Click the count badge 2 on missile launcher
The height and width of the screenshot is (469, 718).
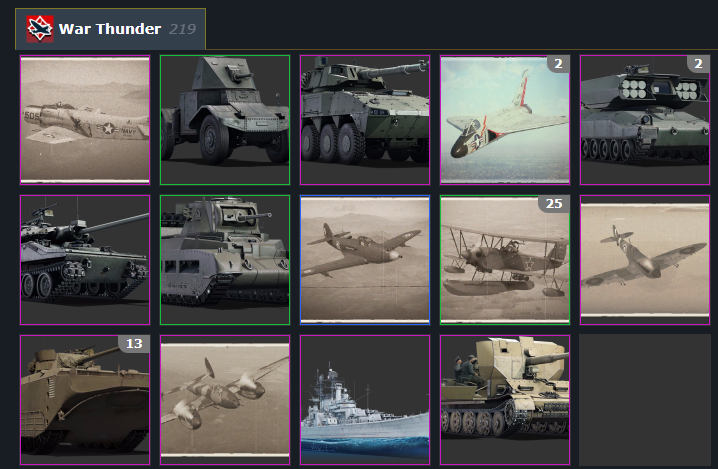(x=698, y=64)
